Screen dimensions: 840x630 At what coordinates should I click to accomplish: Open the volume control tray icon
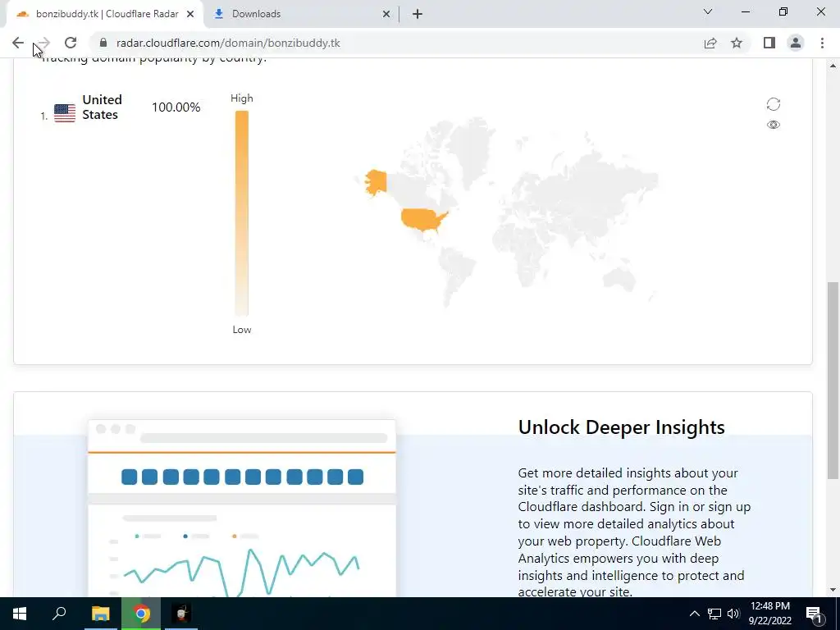coord(733,614)
